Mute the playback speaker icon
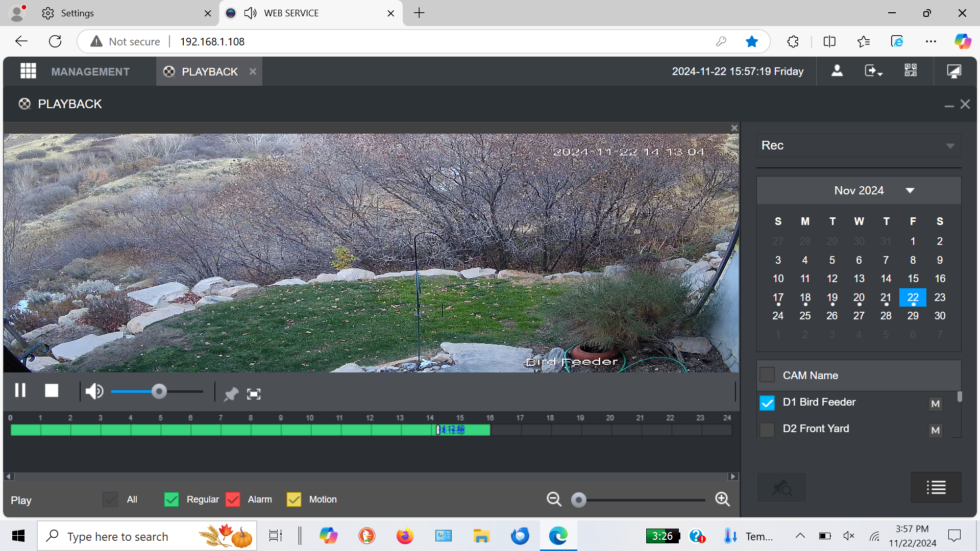The image size is (980, 551). 94,391
